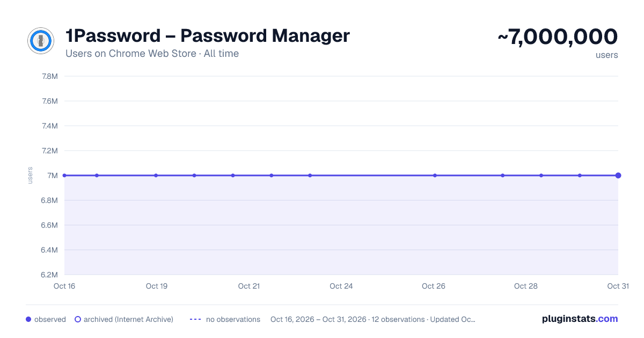
Task: Click the filled 'observed' legend dot
Action: pos(28,319)
